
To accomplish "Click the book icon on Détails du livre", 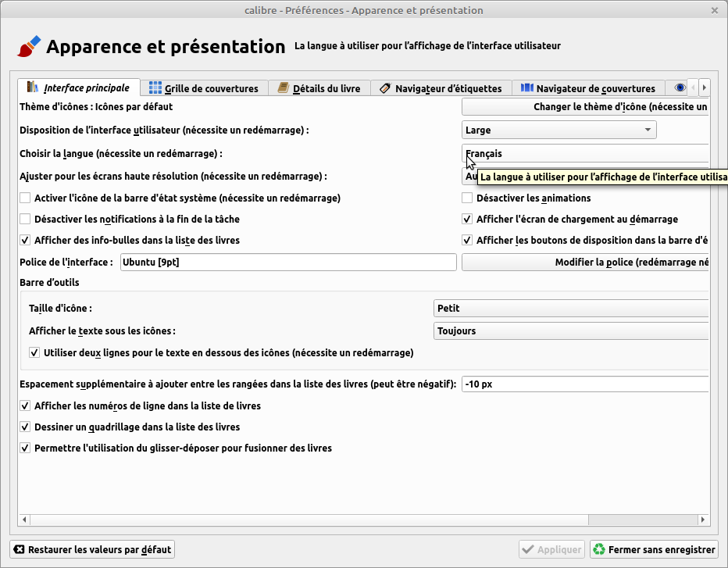I will tap(284, 88).
